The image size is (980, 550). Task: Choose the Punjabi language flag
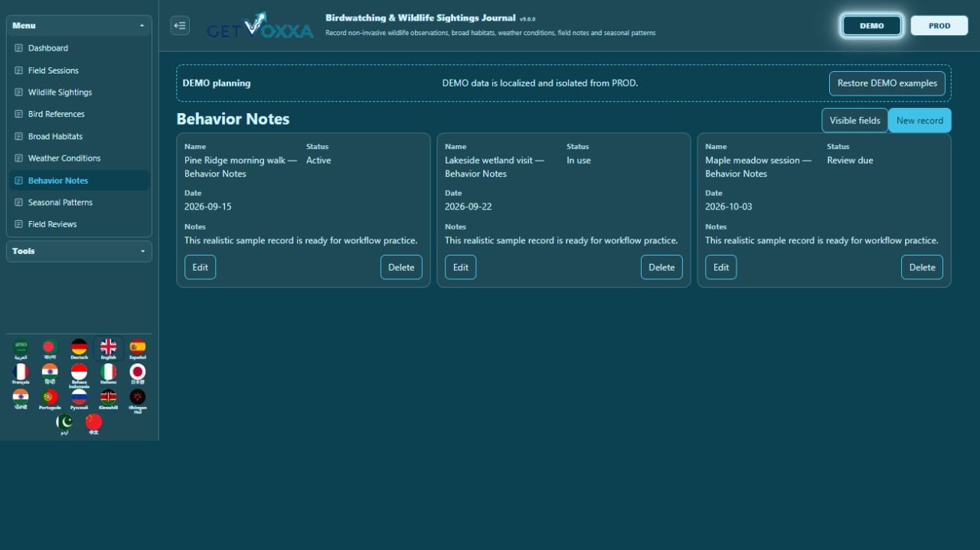[21, 398]
